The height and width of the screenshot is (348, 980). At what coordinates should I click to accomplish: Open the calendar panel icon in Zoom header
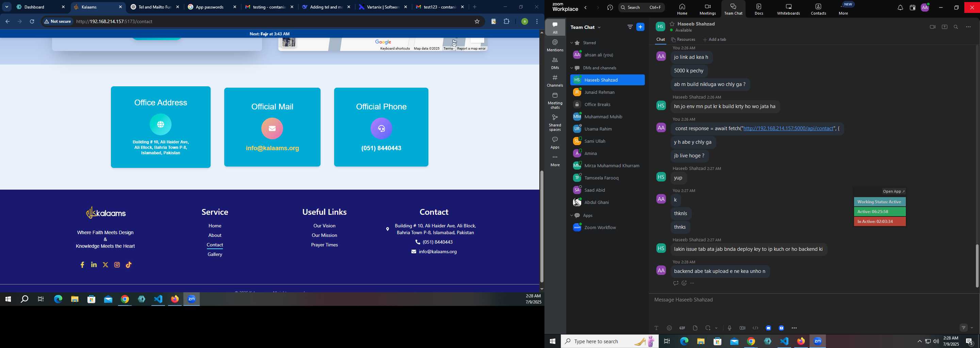pos(912,8)
